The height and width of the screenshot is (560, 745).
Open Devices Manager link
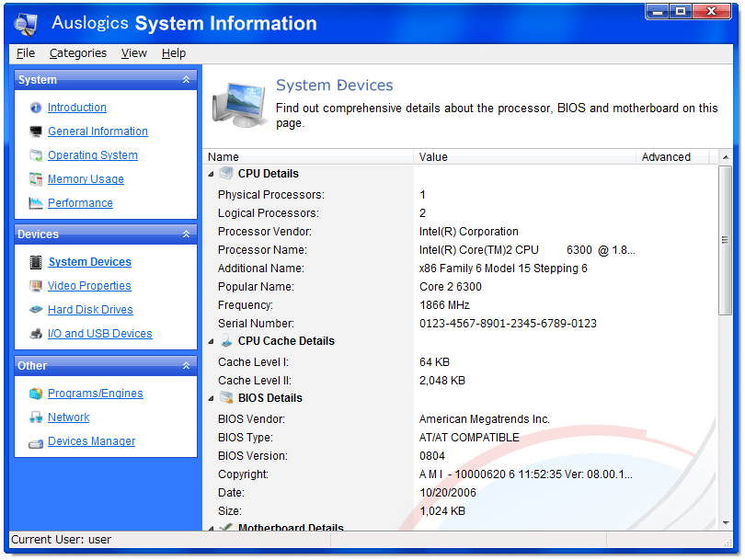92,441
